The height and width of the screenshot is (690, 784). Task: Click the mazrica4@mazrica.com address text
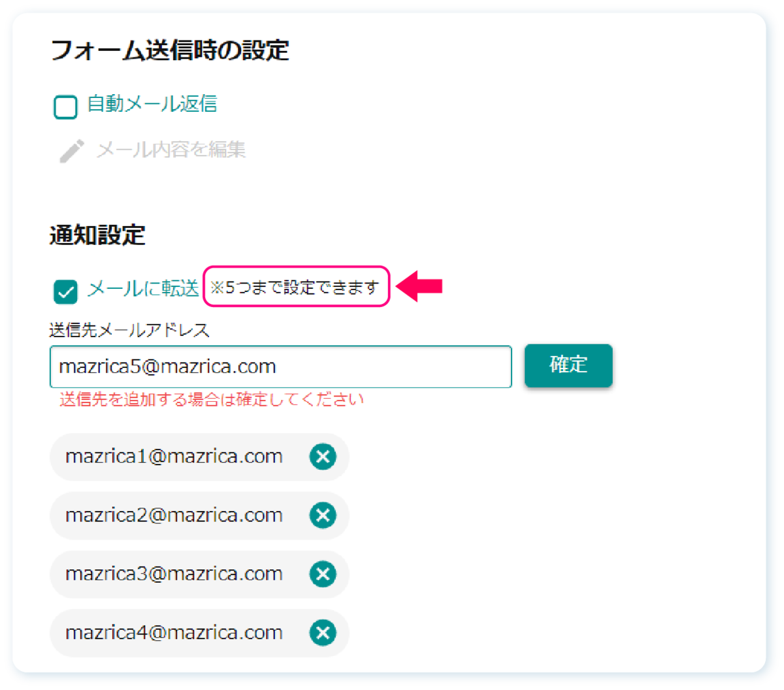pyautogui.click(x=174, y=632)
